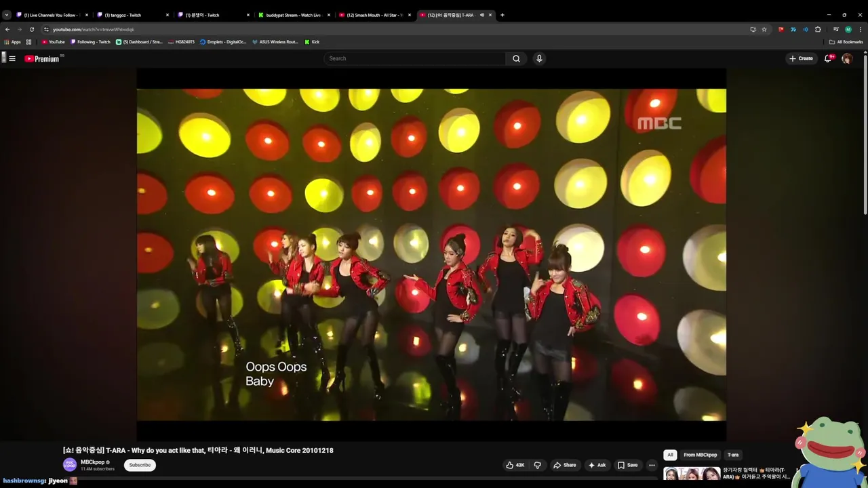
Task: Click the magnifier search button
Action: (x=516, y=58)
